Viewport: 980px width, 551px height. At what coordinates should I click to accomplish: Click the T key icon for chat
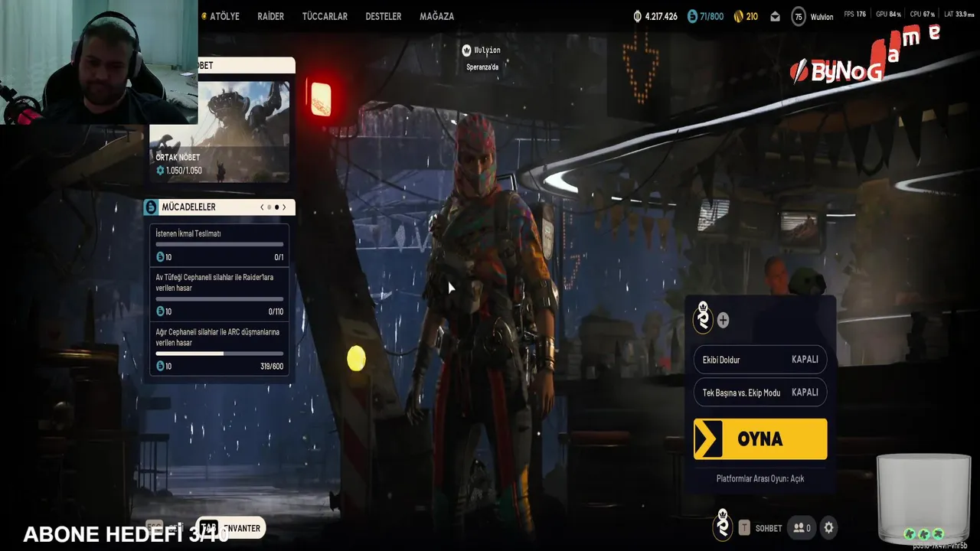pos(744,527)
